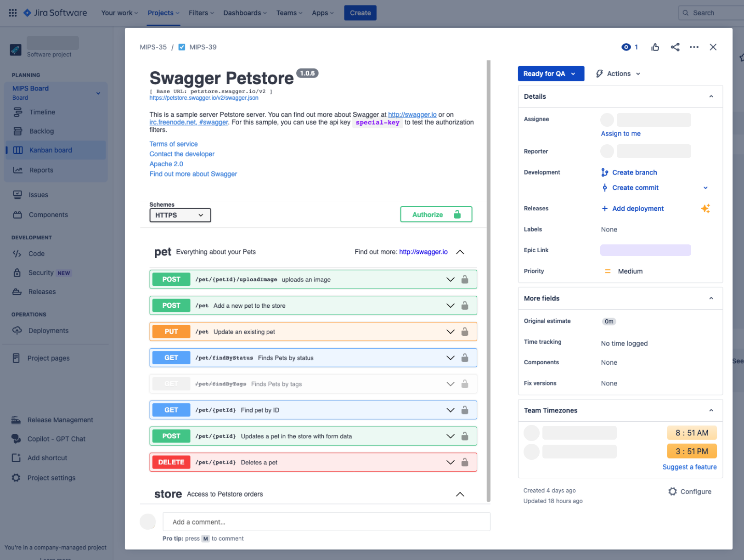Collapse the Team Timezones panel
This screenshot has height=560, width=744.
click(x=711, y=410)
